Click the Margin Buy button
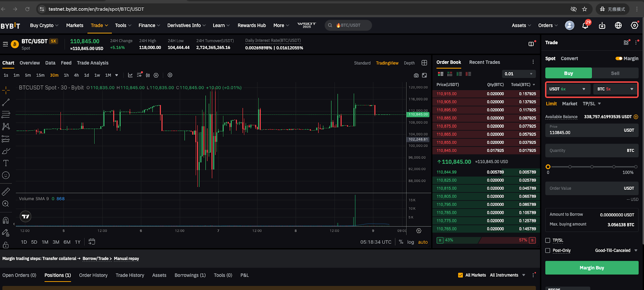The image size is (644, 290). [592, 268]
